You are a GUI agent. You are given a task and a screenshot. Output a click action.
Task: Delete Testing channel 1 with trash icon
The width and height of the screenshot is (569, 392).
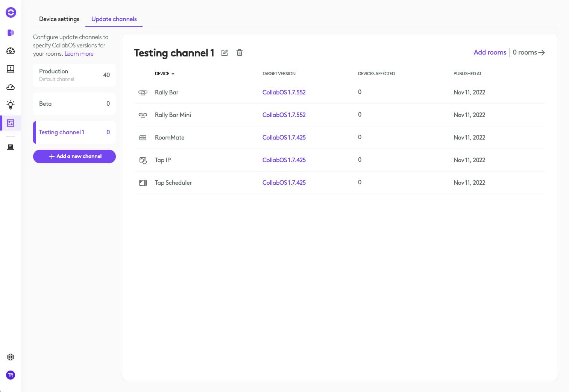[x=240, y=53]
